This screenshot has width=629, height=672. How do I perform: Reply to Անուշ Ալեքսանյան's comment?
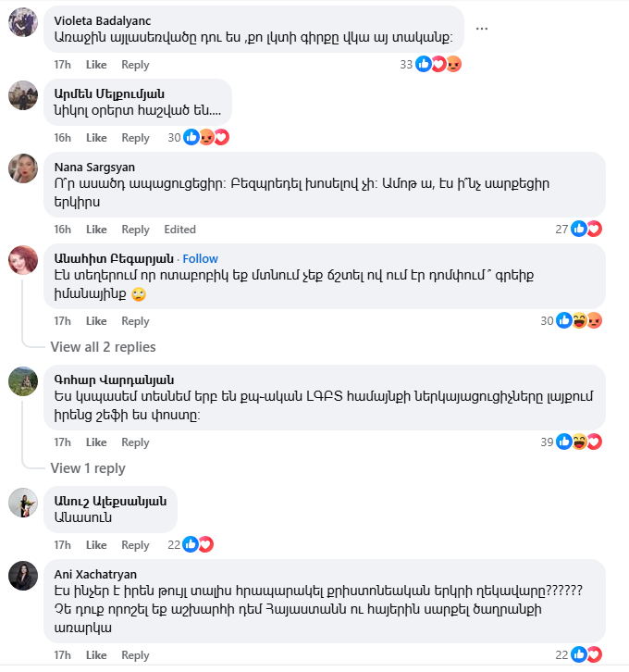pyautogui.click(x=135, y=545)
